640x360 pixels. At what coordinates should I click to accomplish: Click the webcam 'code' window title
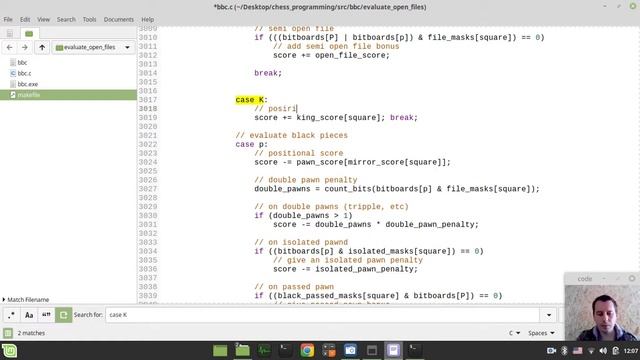click(584, 279)
